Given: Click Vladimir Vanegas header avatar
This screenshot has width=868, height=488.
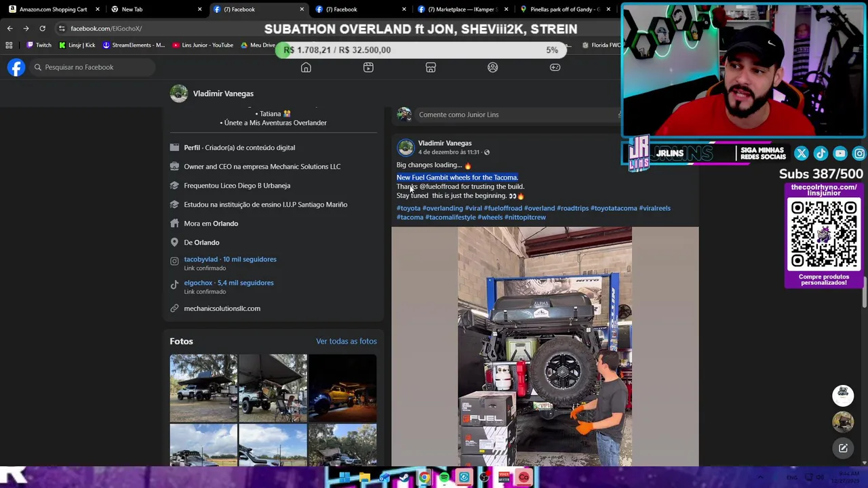Looking at the screenshot, I should (179, 94).
